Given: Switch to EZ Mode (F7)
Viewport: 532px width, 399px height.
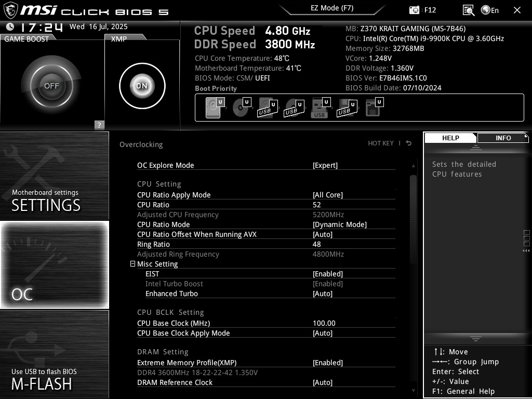Looking at the screenshot, I should tap(332, 8).
